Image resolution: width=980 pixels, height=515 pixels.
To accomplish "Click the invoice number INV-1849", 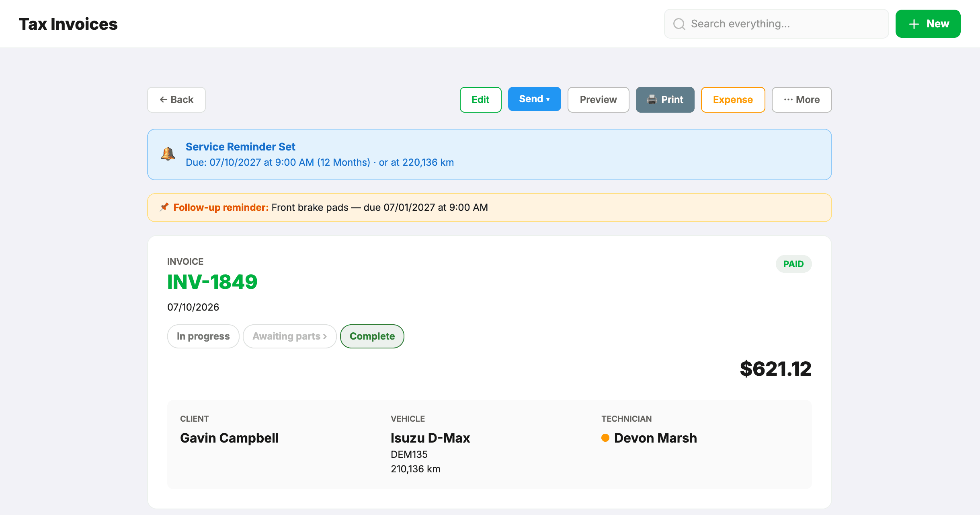I will (x=212, y=282).
